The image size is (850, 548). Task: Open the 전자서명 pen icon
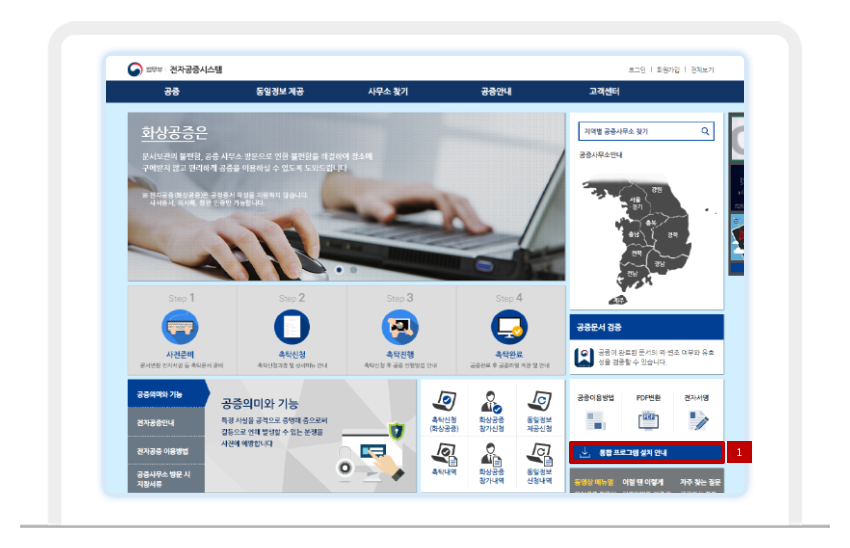pyautogui.click(x=696, y=417)
